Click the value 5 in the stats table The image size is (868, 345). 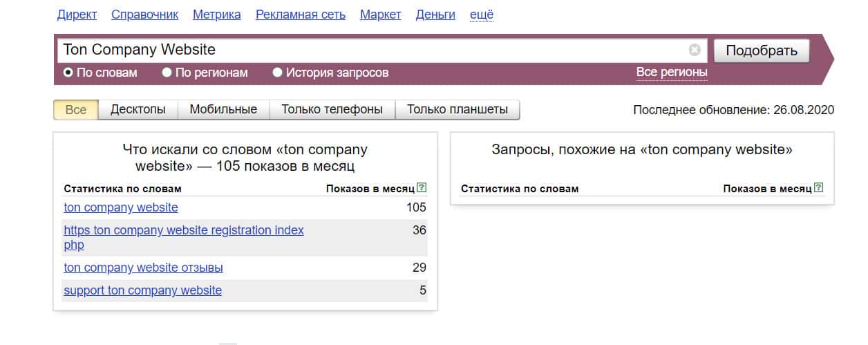[x=423, y=290]
